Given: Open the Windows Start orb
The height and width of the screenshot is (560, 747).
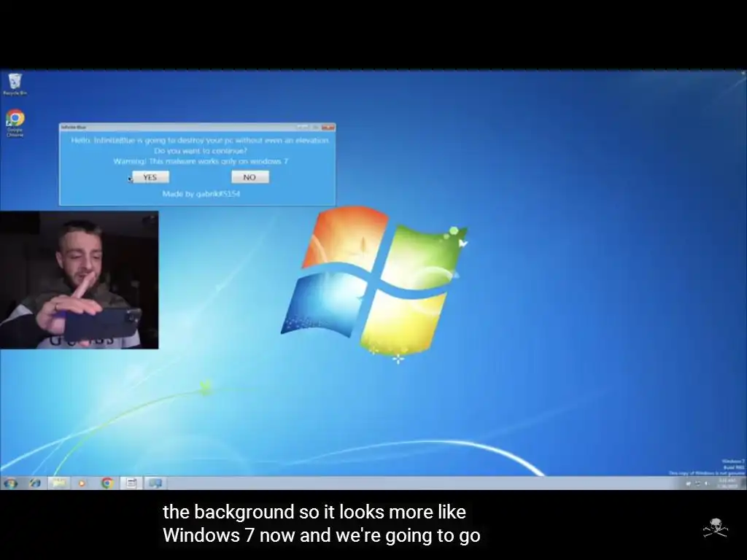Looking at the screenshot, I should (x=10, y=483).
